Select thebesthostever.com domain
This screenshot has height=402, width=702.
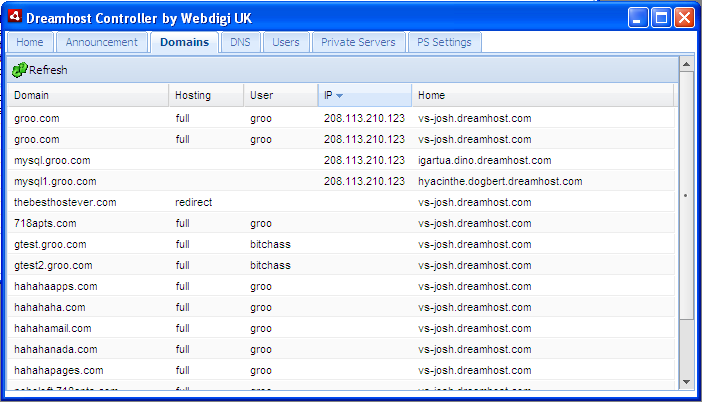(65, 202)
